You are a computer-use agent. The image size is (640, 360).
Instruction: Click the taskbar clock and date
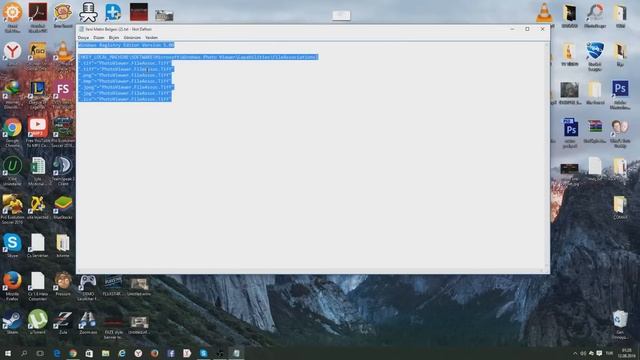click(x=626, y=353)
